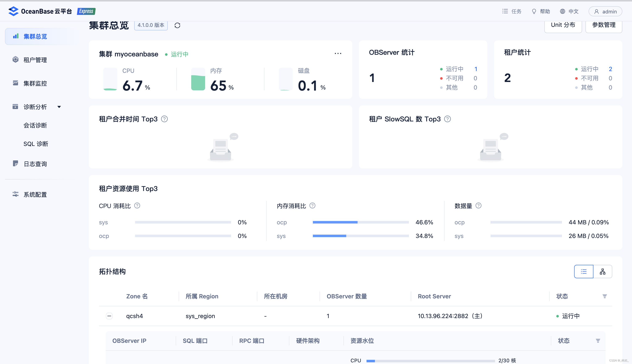Screen dimensions: 632x364
Task: Collapse the 诊断分析 submenu arrow
Action: coord(59,107)
